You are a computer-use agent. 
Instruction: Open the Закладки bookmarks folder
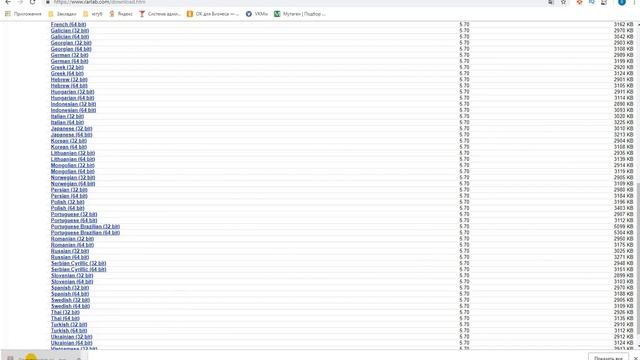point(62,14)
